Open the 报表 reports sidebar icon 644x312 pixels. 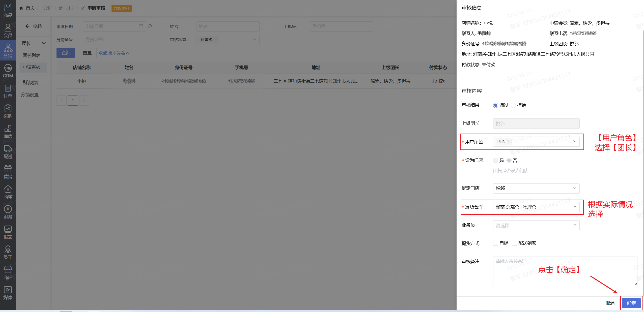coord(8,232)
